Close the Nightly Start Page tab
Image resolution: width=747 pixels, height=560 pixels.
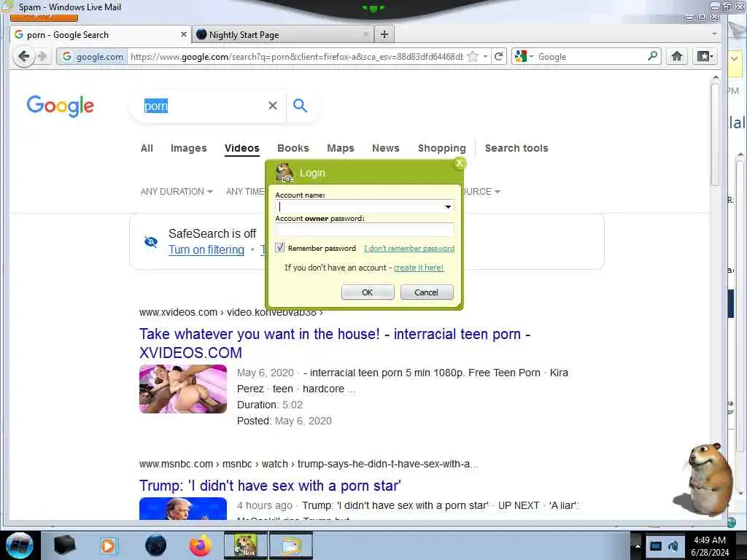point(366,34)
